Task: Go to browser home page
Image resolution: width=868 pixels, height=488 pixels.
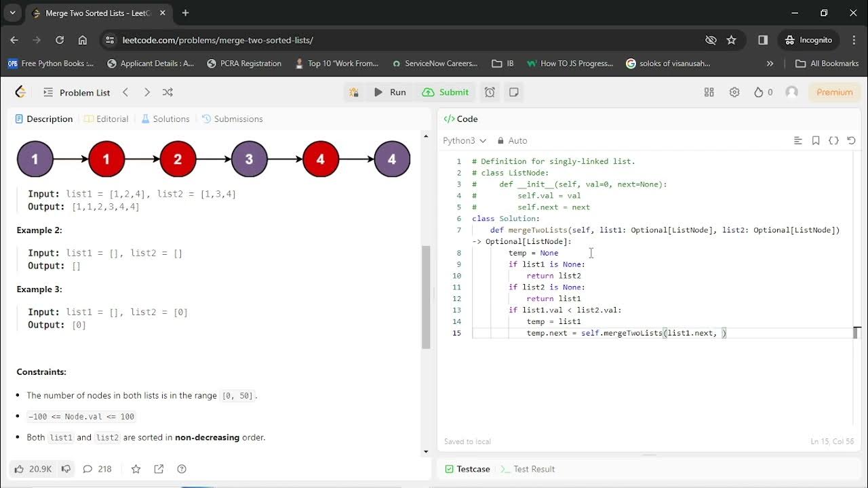Action: coord(82,40)
